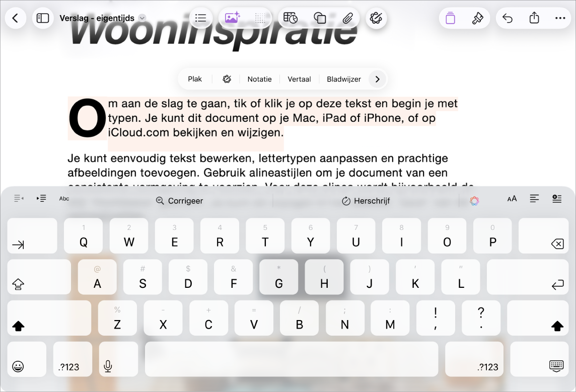
Task: Open the dotted grid table icon
Action: coord(260,18)
